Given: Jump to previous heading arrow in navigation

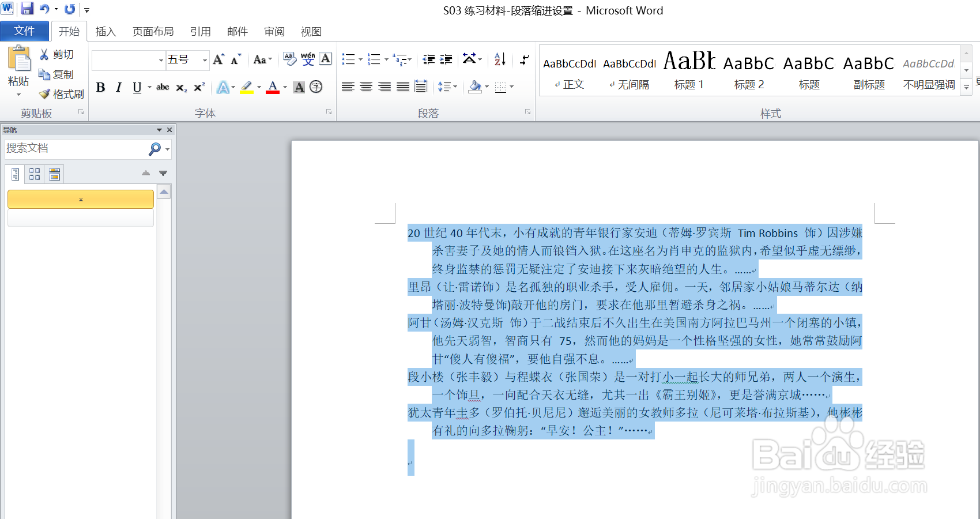Looking at the screenshot, I should pyautogui.click(x=146, y=173).
